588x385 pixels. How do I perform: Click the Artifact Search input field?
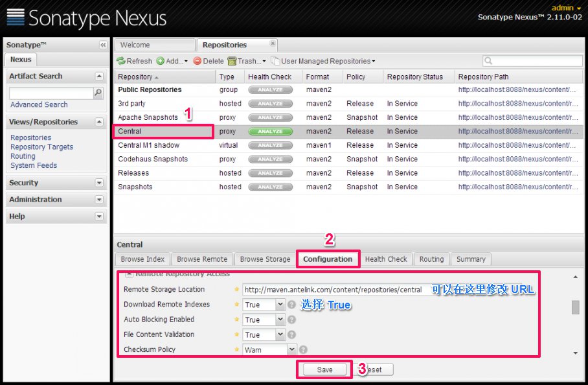click(51, 93)
